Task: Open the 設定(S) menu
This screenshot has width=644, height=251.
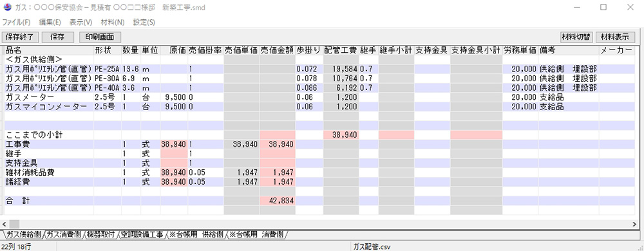Action: (144, 22)
